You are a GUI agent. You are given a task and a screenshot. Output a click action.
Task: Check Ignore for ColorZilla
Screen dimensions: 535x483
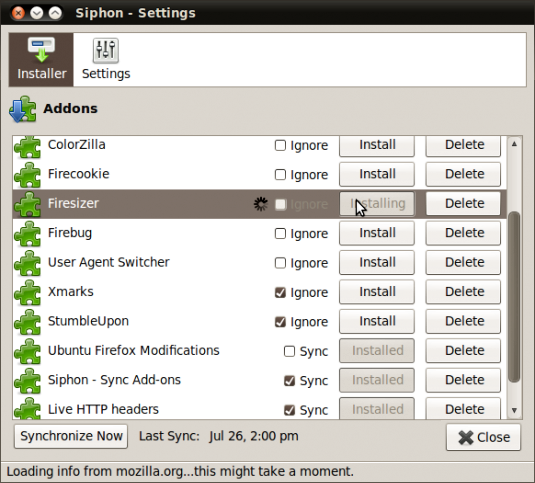280,145
